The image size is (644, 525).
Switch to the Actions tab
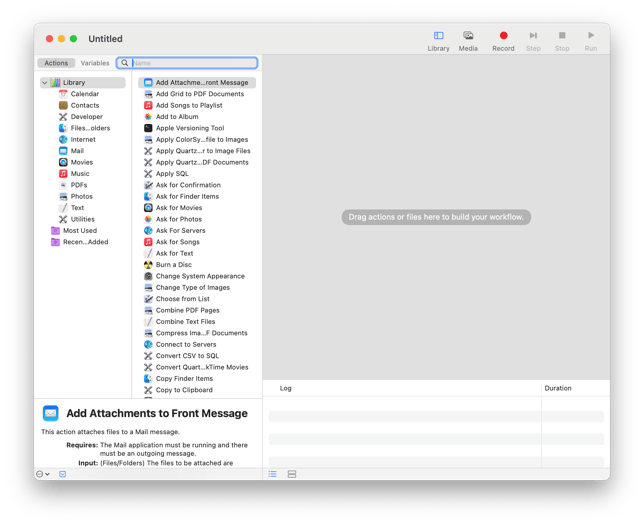[56, 63]
